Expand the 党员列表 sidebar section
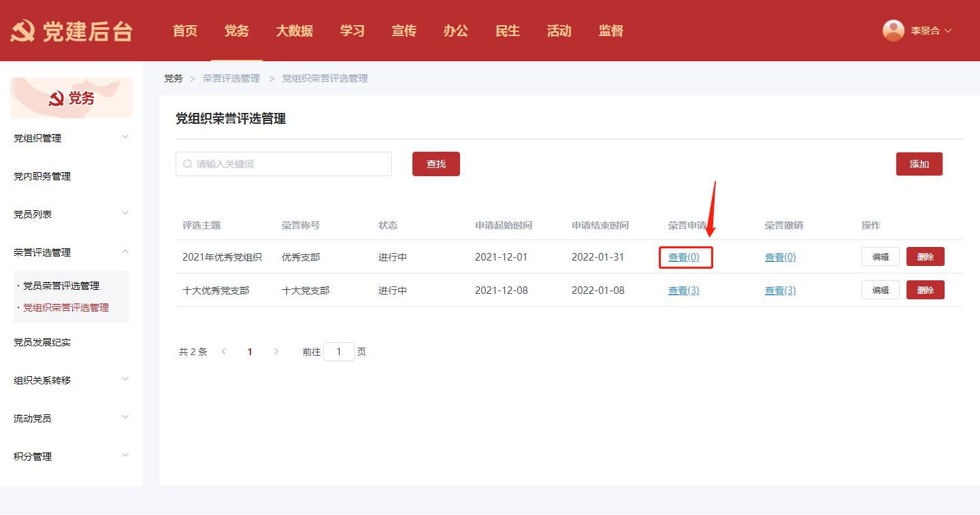 [71, 214]
